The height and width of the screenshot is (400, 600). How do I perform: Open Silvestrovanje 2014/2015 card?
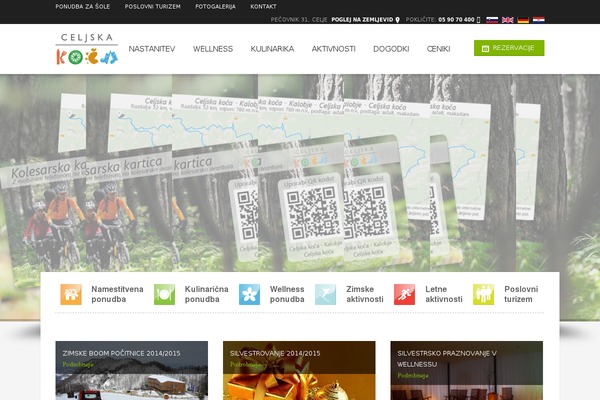pyautogui.click(x=299, y=371)
